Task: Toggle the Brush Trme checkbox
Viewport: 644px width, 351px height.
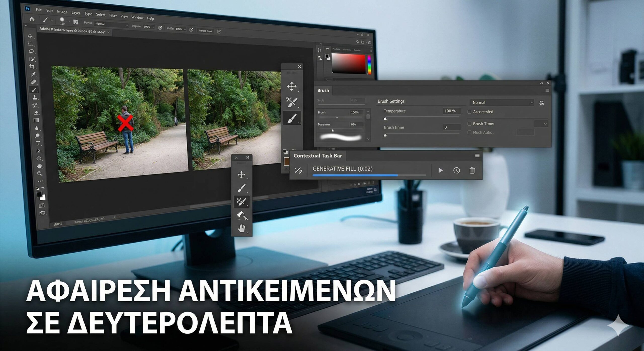Action: pyautogui.click(x=469, y=124)
